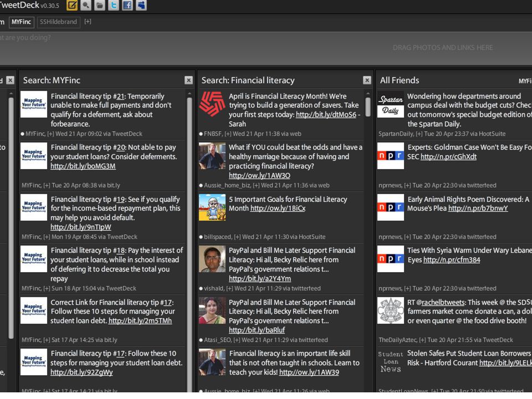Open http://bit.ly/dtMoS6 link in FNBSF tweet
532x399 pixels.
[x=326, y=115]
